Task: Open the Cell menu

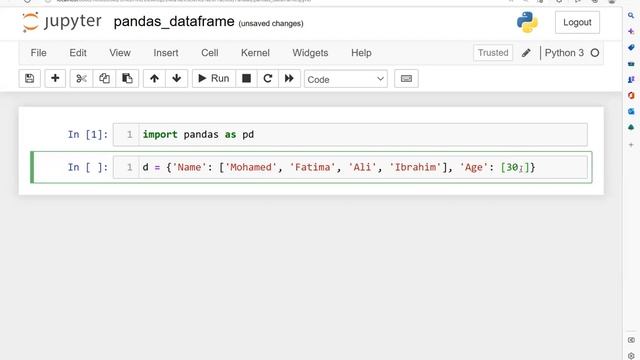Action: tap(210, 53)
